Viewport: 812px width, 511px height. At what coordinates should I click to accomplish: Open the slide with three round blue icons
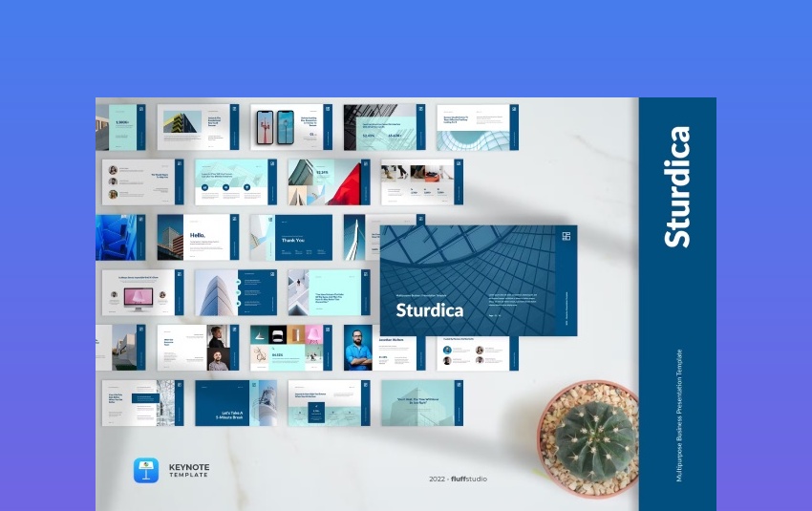[x=236, y=182]
